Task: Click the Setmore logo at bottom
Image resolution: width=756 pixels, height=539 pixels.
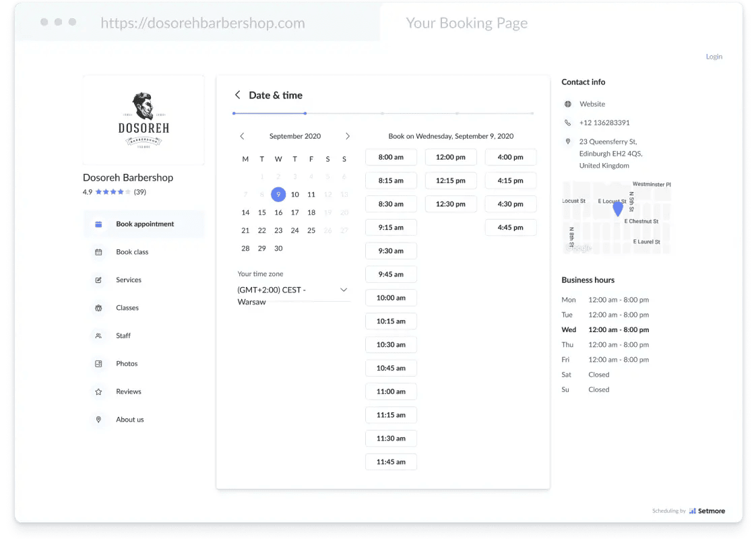Action: tap(707, 511)
